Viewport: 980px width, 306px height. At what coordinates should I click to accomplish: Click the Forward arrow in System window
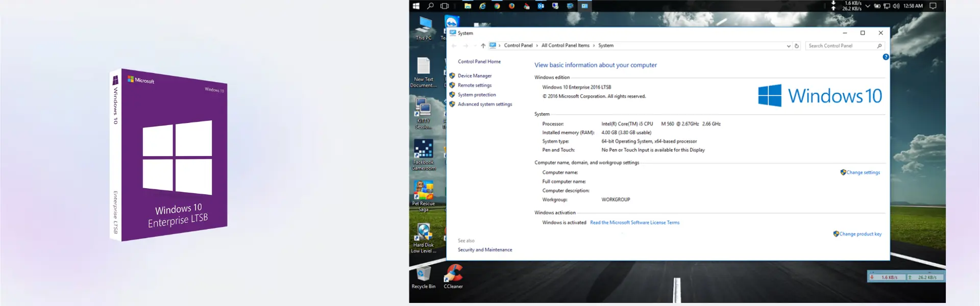pyautogui.click(x=465, y=46)
